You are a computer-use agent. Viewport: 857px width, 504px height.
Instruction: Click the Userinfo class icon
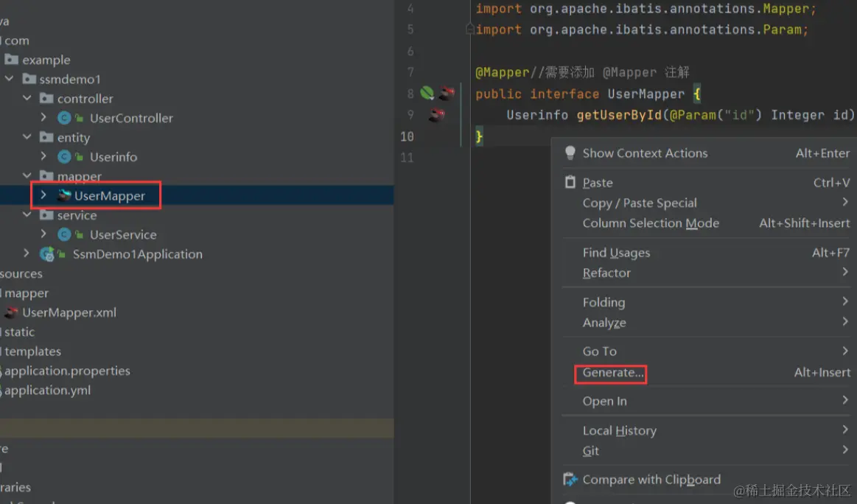click(x=64, y=157)
